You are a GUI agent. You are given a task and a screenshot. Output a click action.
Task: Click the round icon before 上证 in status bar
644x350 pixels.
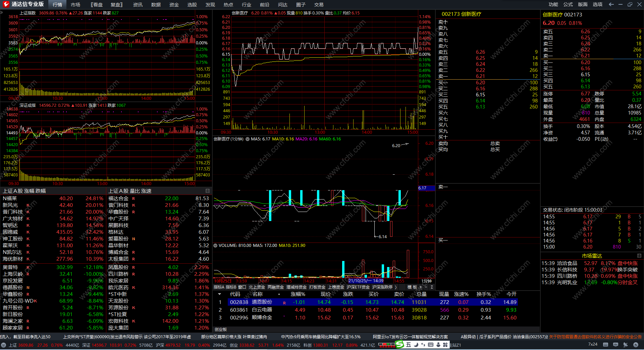(4, 345)
